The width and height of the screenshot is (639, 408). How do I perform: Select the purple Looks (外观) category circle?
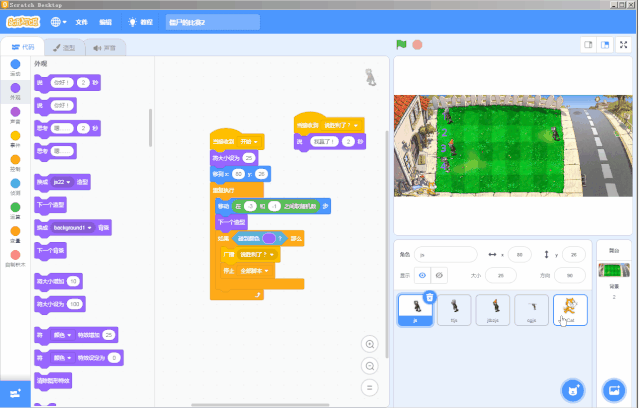(15, 88)
